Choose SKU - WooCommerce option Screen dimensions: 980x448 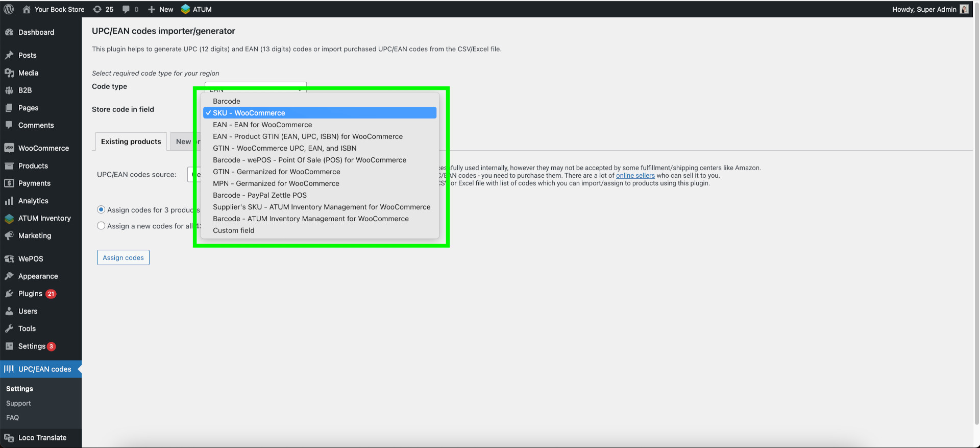(320, 113)
